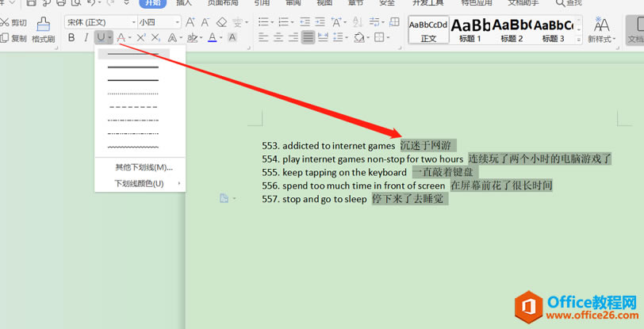The width and height of the screenshot is (644, 329).
Task: Pick the dashed underline style
Action: click(133, 107)
